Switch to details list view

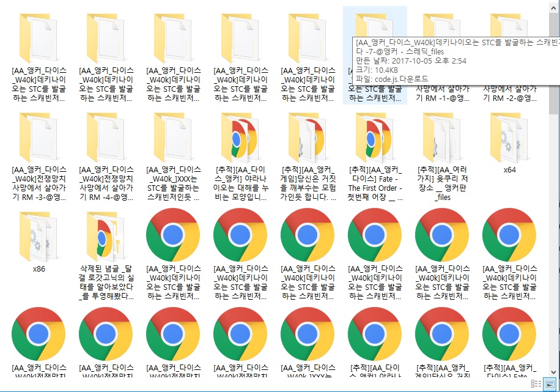point(536,384)
